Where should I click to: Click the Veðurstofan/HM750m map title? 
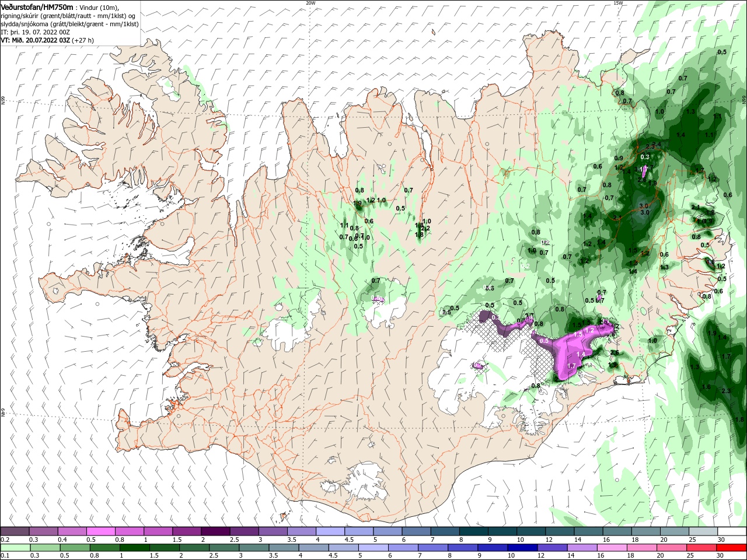point(37,6)
